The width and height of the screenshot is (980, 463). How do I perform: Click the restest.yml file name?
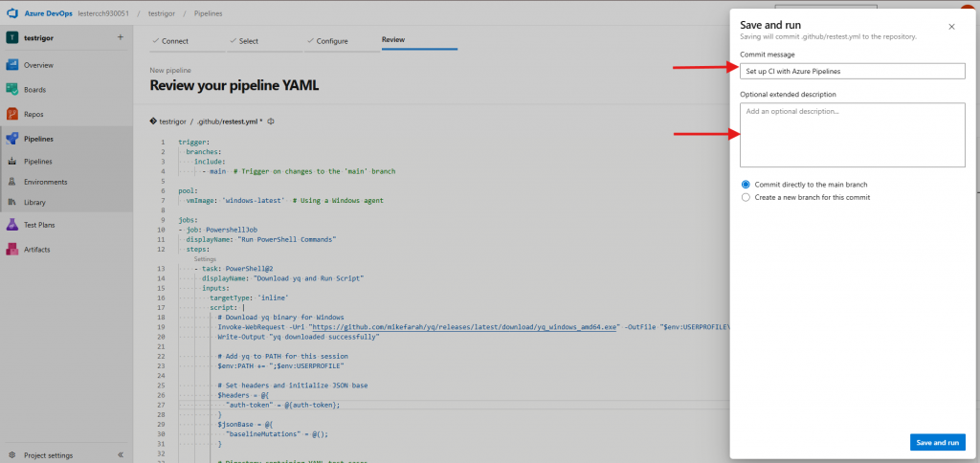click(x=241, y=121)
